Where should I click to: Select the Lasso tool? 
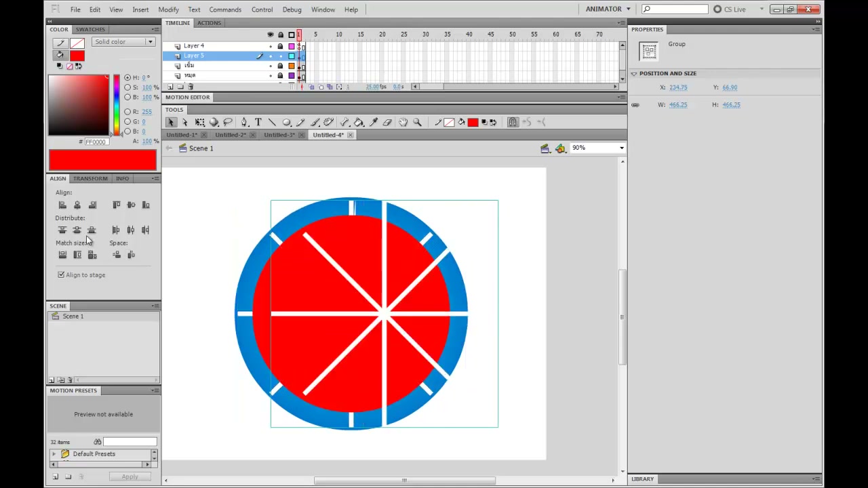coord(228,122)
